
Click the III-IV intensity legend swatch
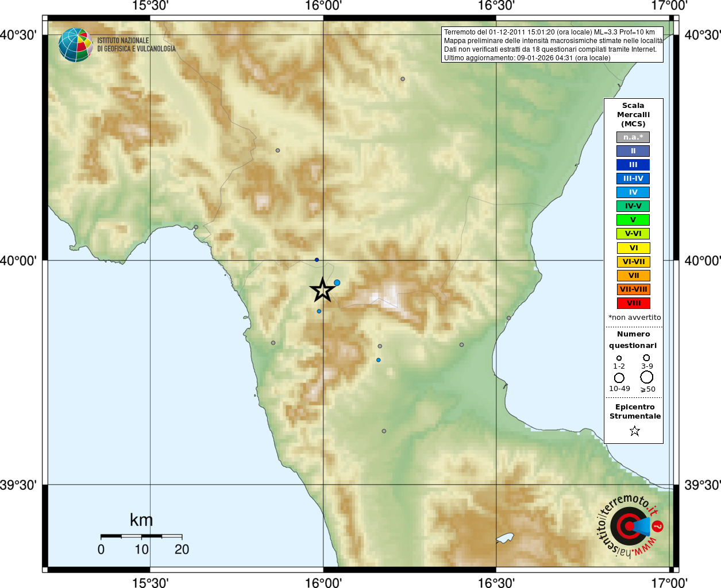pos(633,179)
